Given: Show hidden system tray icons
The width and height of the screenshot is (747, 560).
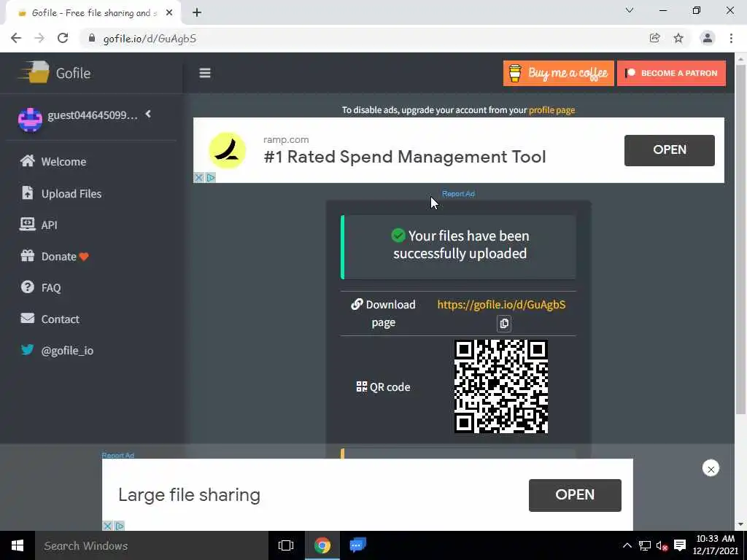Looking at the screenshot, I should (627, 545).
